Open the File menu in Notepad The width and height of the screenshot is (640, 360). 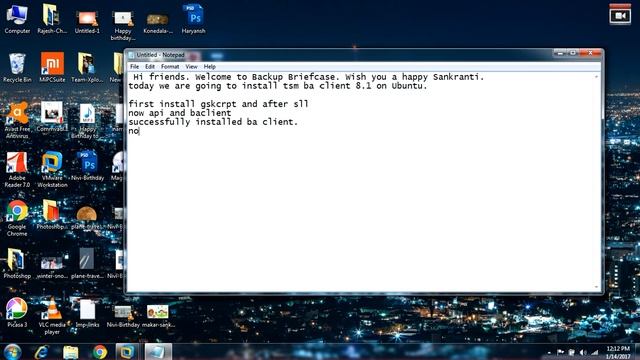click(134, 67)
